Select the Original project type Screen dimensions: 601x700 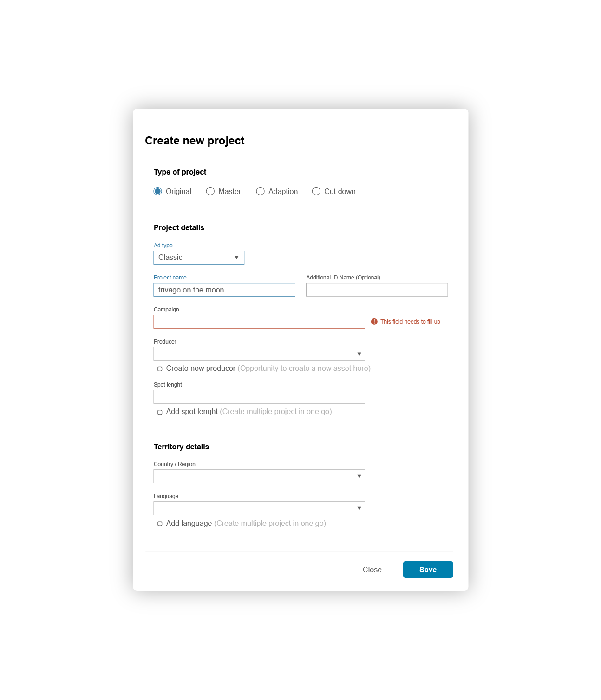click(158, 191)
